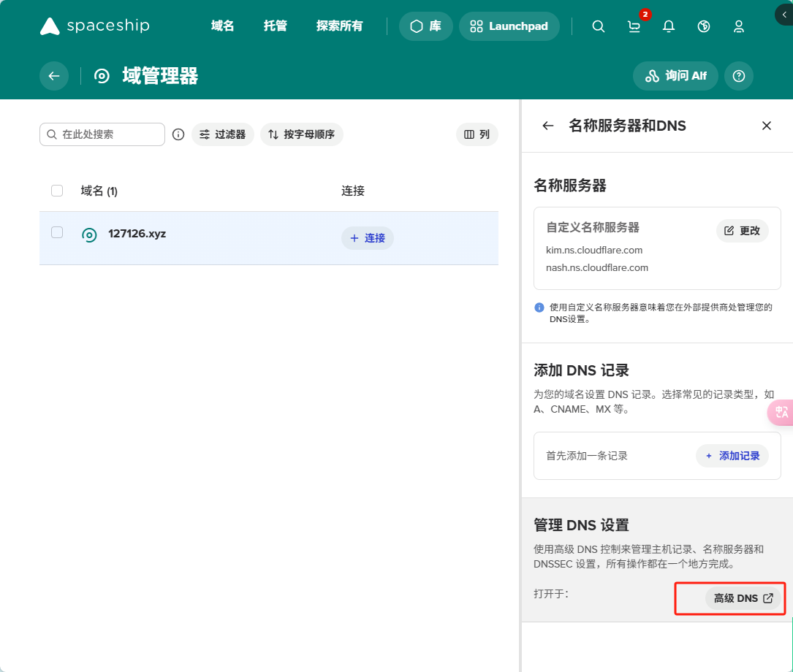793x672 pixels.
Task: Click 更改 to edit nameservers
Action: 743,231
